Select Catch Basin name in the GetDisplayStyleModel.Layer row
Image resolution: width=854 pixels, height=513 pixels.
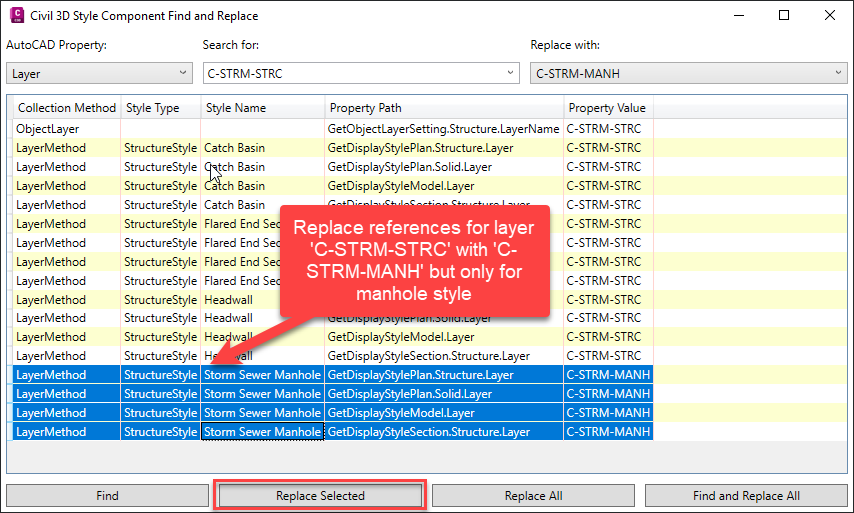point(263,186)
